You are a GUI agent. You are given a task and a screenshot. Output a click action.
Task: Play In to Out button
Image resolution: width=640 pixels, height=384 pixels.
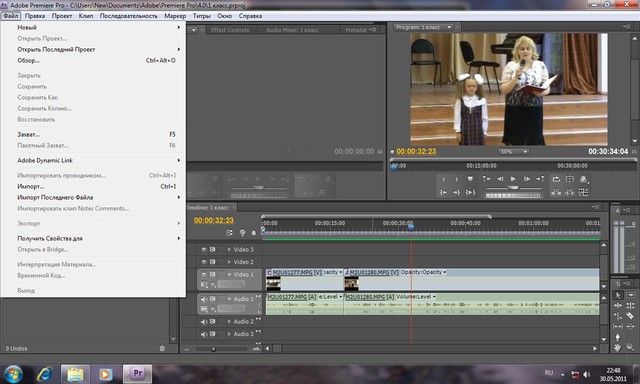coord(470,192)
